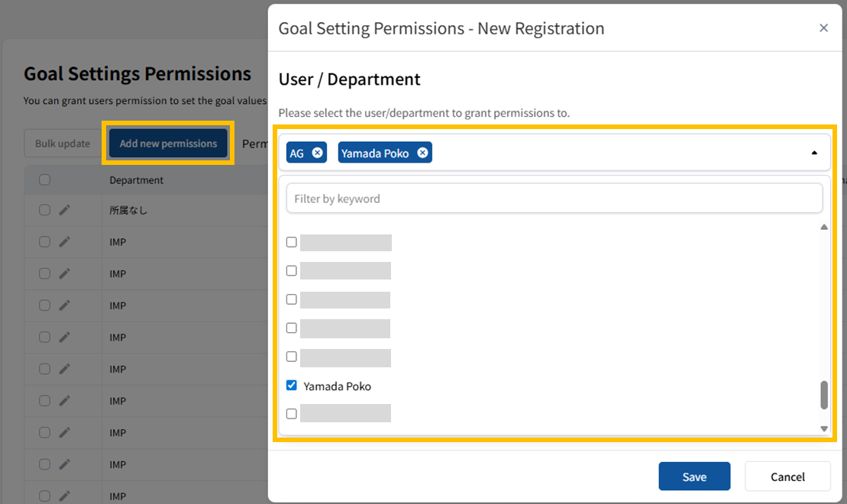
Task: Click the Department column header
Action: click(137, 180)
